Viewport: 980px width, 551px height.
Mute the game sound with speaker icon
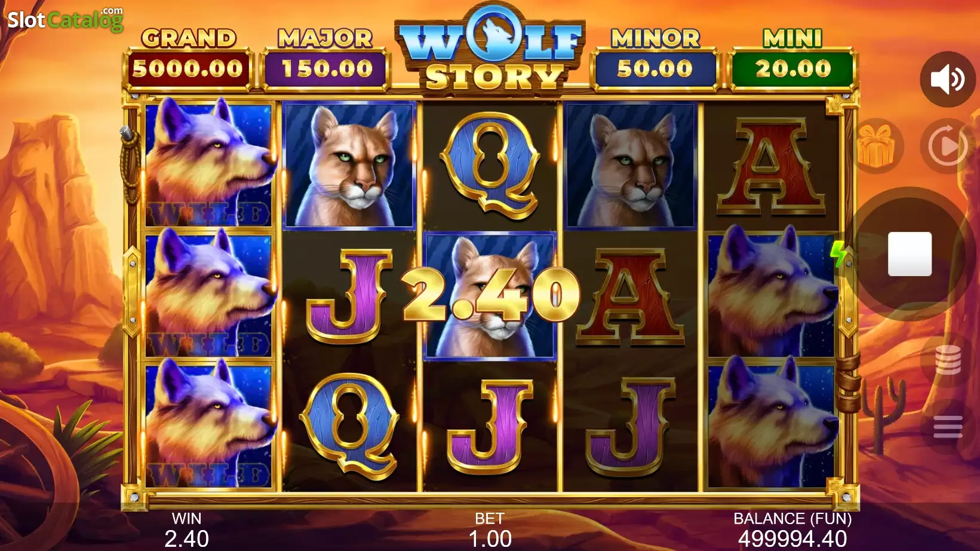948,79
